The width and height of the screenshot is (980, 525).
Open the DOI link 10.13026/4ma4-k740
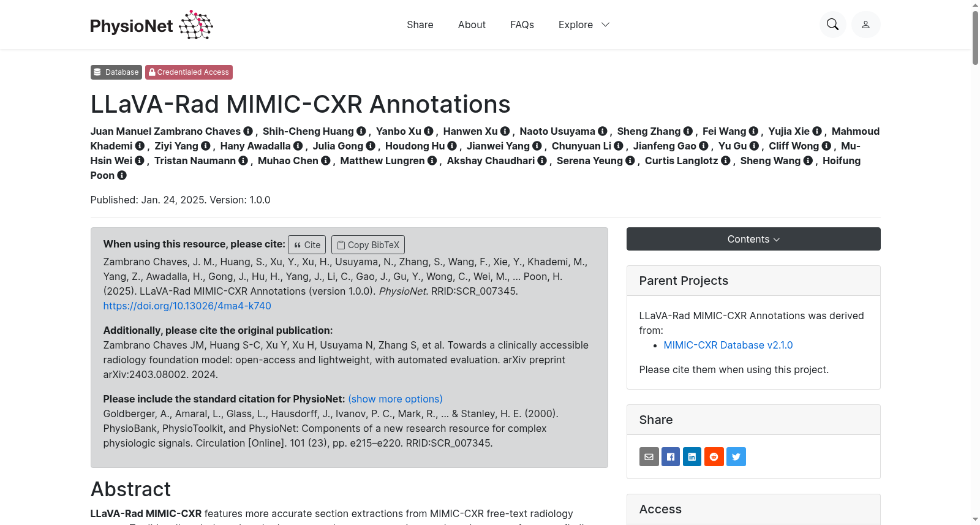tap(187, 306)
